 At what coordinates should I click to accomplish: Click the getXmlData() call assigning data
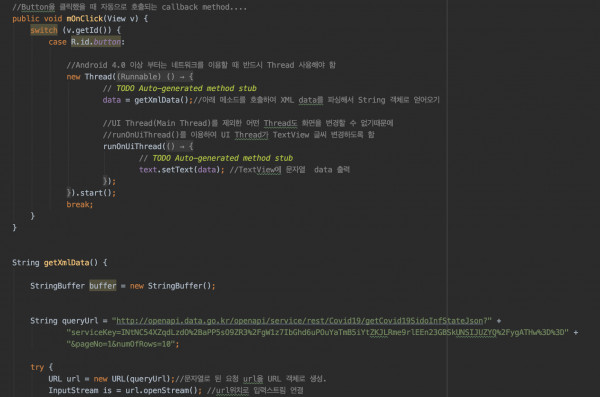pyautogui.click(x=162, y=100)
